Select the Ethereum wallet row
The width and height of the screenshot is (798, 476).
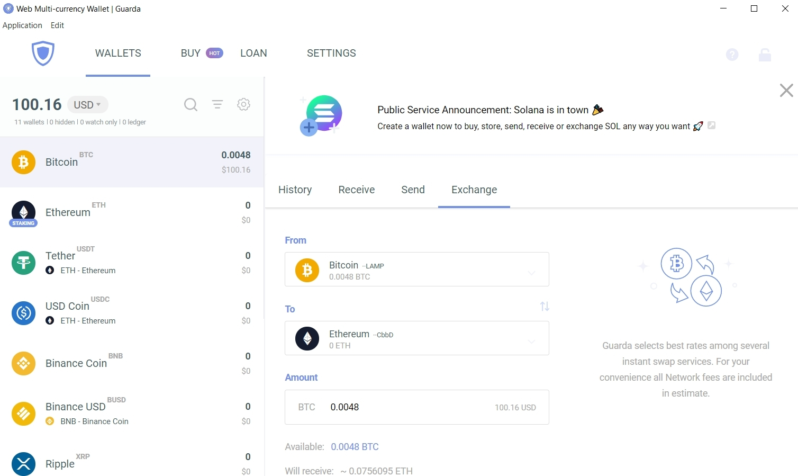[132, 213]
